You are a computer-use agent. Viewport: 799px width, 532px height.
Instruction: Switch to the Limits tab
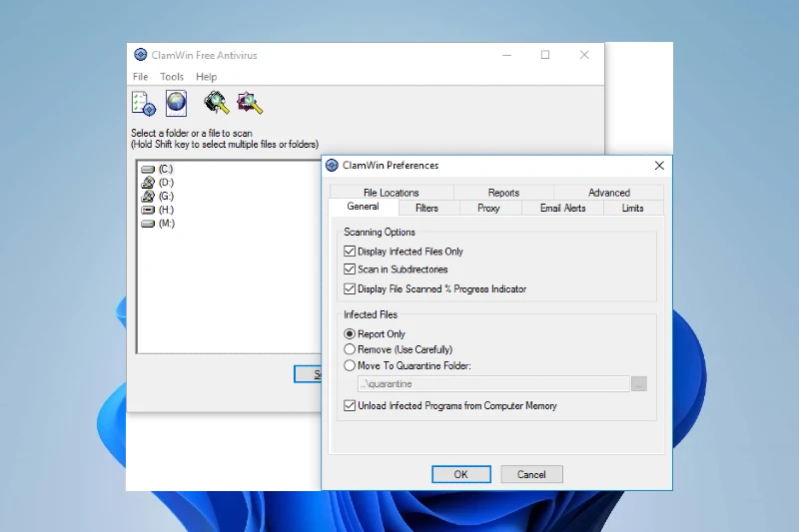click(632, 208)
